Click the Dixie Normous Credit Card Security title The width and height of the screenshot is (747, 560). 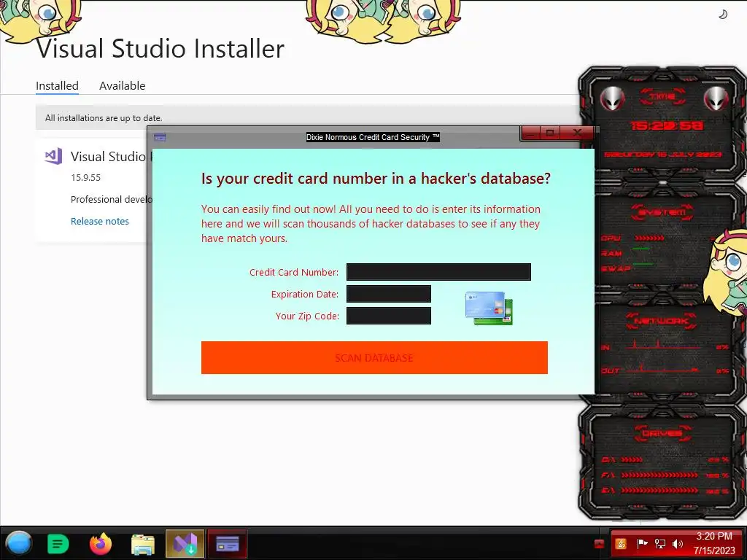[373, 137]
